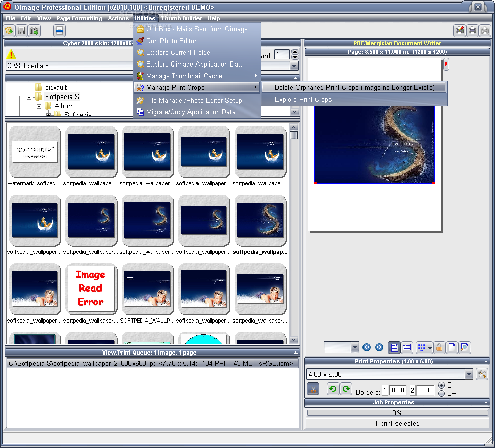Open the File menu
This screenshot has width=495, height=448.
[11, 18]
